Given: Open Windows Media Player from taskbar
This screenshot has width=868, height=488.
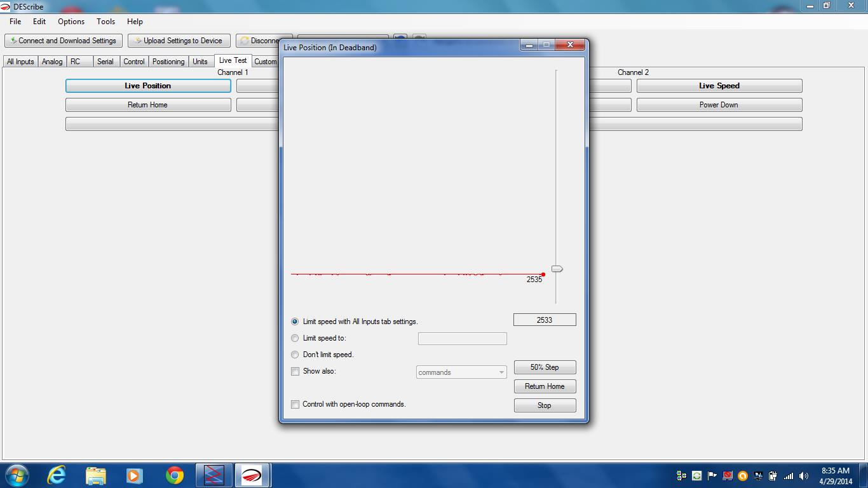Looking at the screenshot, I should (135, 475).
